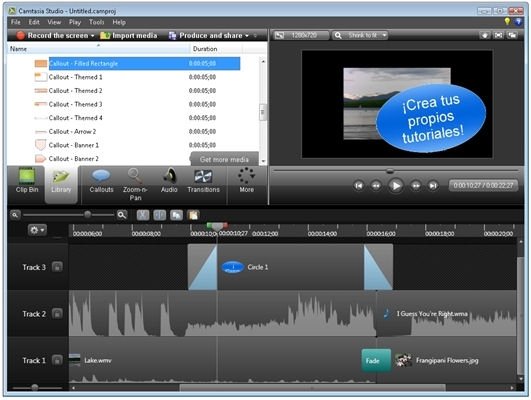Open the Help menu
The image size is (531, 400).
point(119,22)
